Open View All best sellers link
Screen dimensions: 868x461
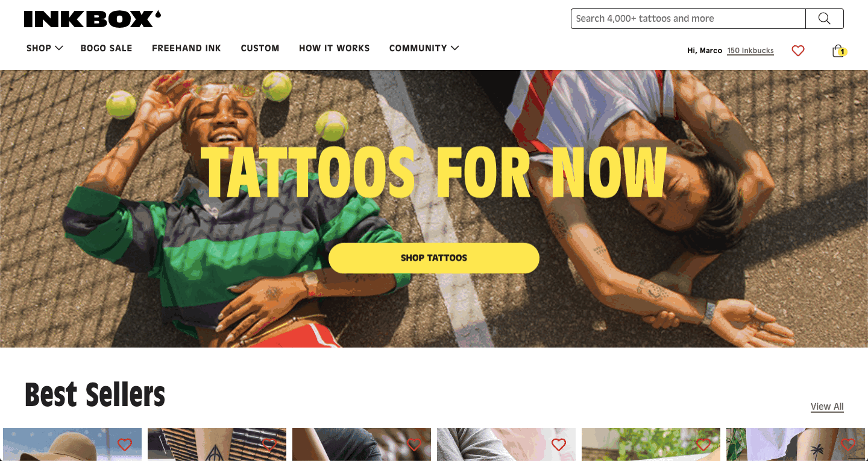[827, 407]
